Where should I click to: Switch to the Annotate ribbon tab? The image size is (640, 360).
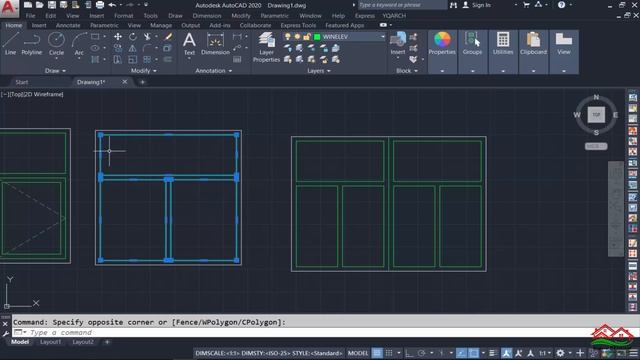tap(68, 25)
